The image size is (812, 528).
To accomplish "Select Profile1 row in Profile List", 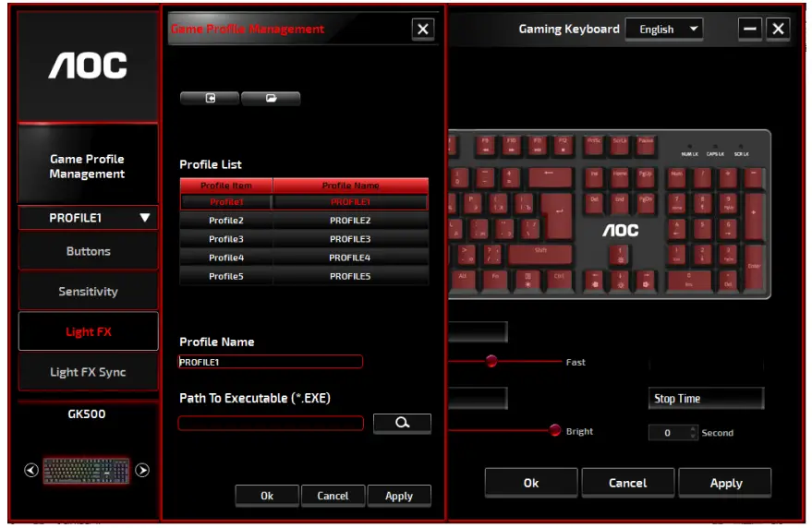I will tap(304, 202).
